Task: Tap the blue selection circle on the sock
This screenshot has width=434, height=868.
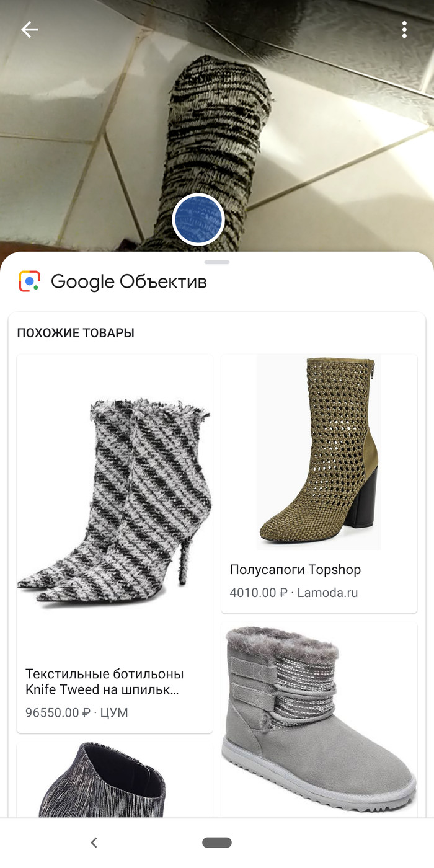Action: [x=198, y=219]
